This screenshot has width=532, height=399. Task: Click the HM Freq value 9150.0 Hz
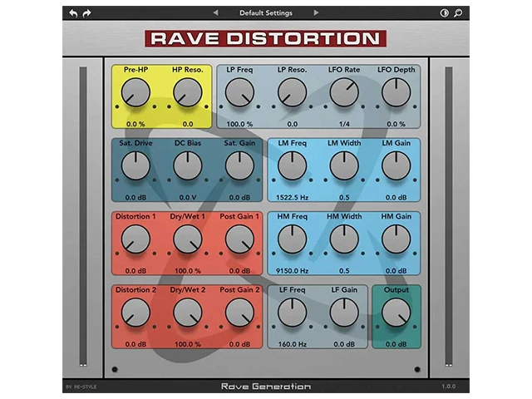pyautogui.click(x=292, y=271)
